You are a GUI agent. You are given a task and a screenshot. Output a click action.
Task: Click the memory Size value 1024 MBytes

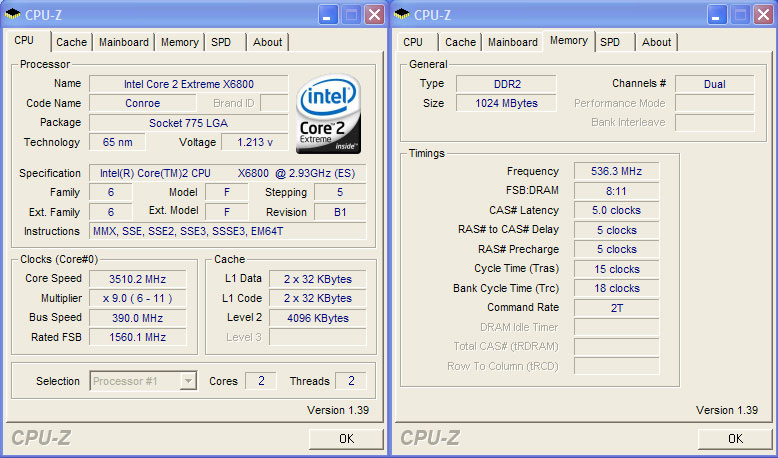[x=507, y=103]
